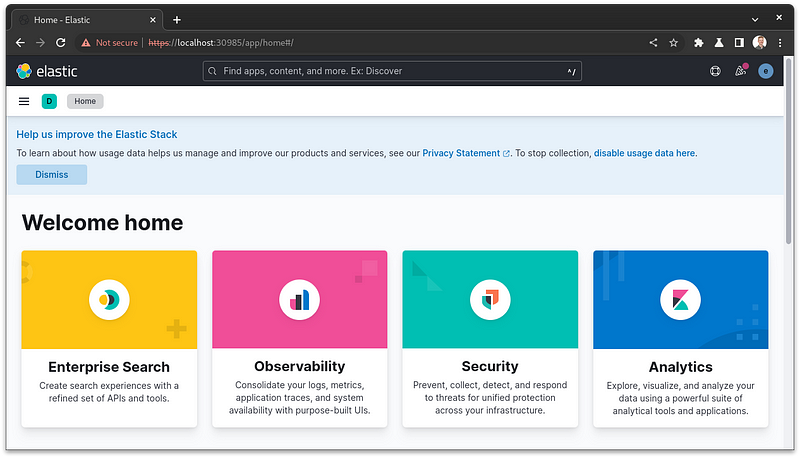The height and width of the screenshot is (458, 800).
Task: Share this page via share icon
Action: pos(653,43)
